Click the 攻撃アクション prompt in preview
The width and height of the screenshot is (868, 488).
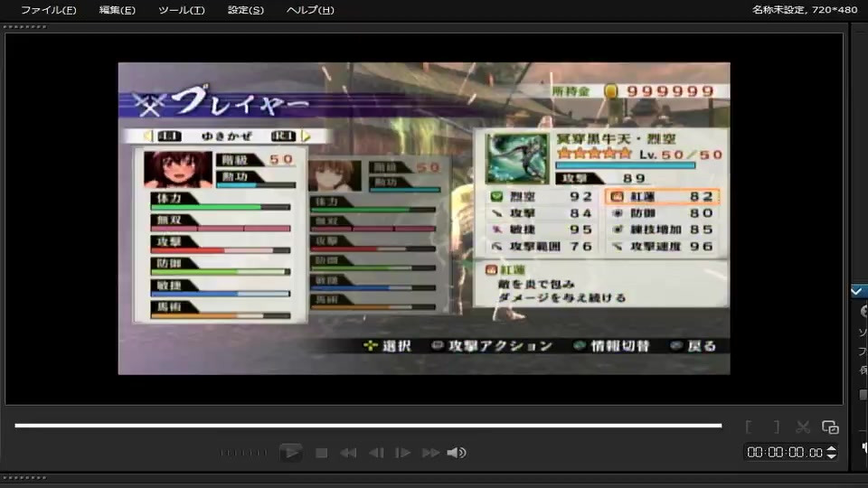[492, 346]
